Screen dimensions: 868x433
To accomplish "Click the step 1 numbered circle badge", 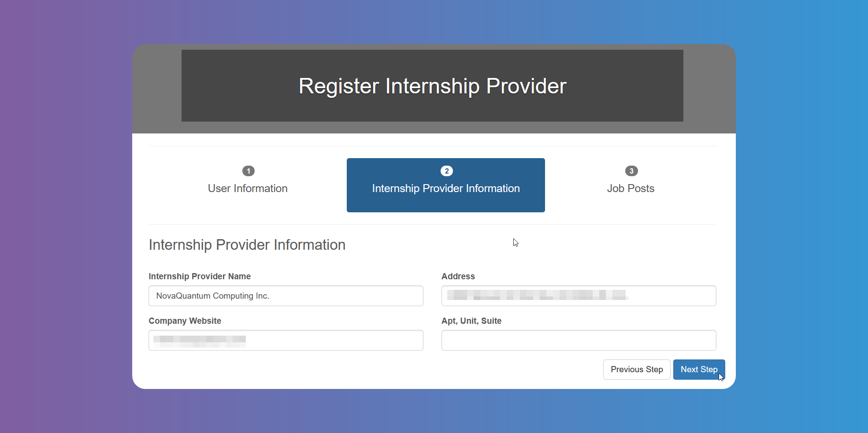I will point(248,171).
